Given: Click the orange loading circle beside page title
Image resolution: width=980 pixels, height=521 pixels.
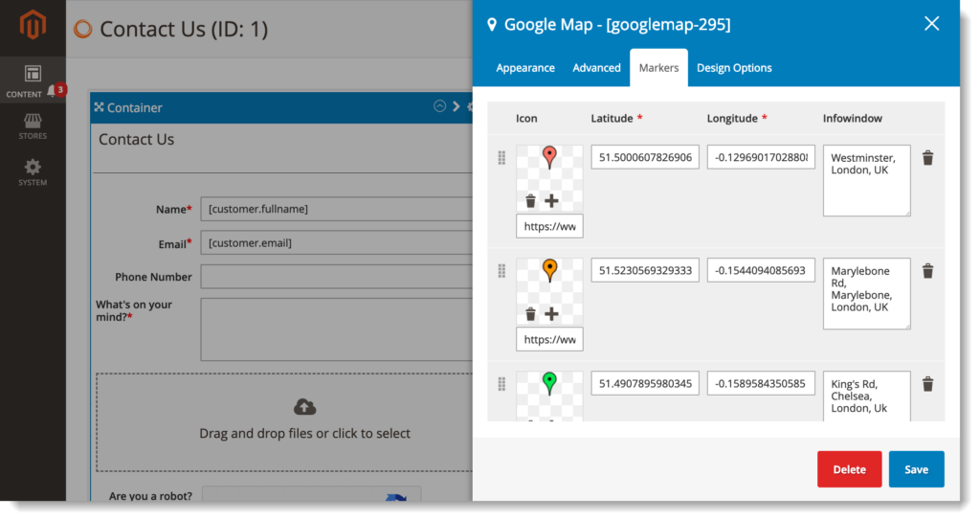Looking at the screenshot, I should point(83,29).
